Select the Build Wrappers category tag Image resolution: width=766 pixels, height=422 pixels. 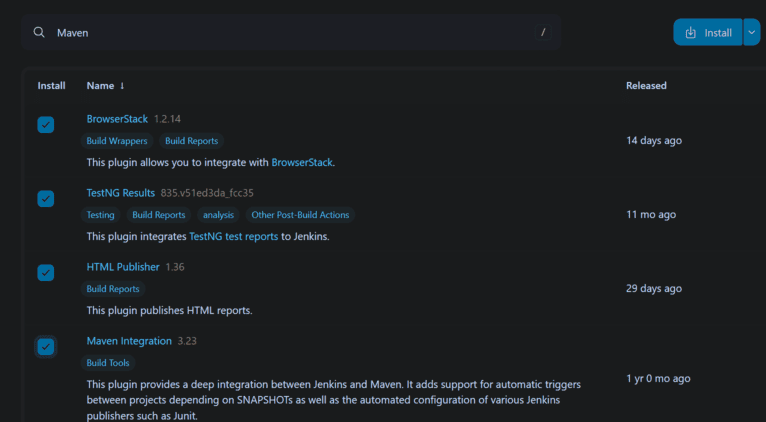point(117,141)
